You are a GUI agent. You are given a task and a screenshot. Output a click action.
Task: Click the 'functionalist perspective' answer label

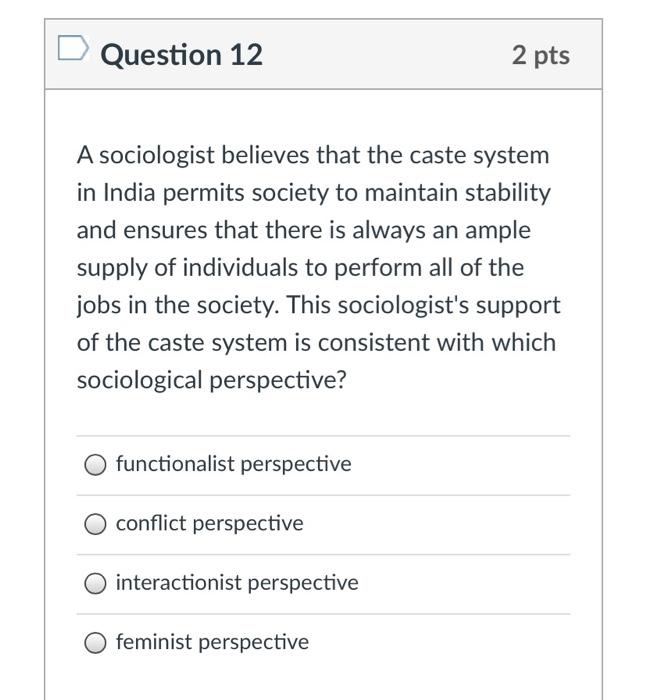pos(233,464)
